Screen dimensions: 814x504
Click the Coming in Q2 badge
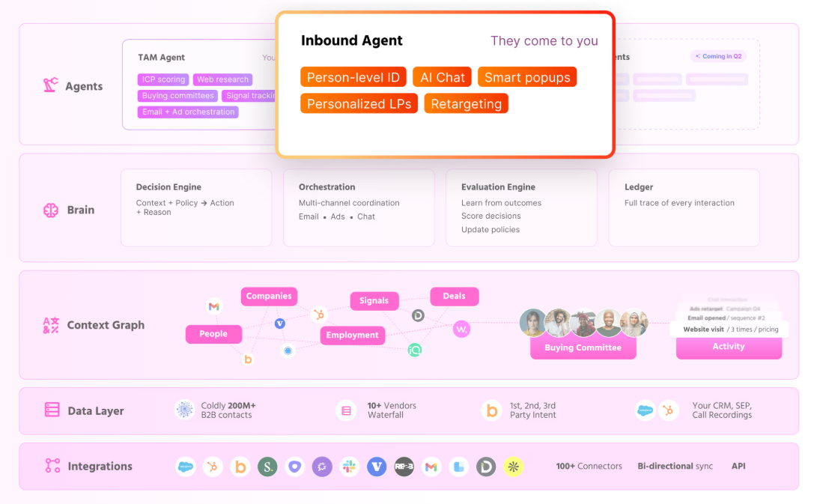coord(718,56)
